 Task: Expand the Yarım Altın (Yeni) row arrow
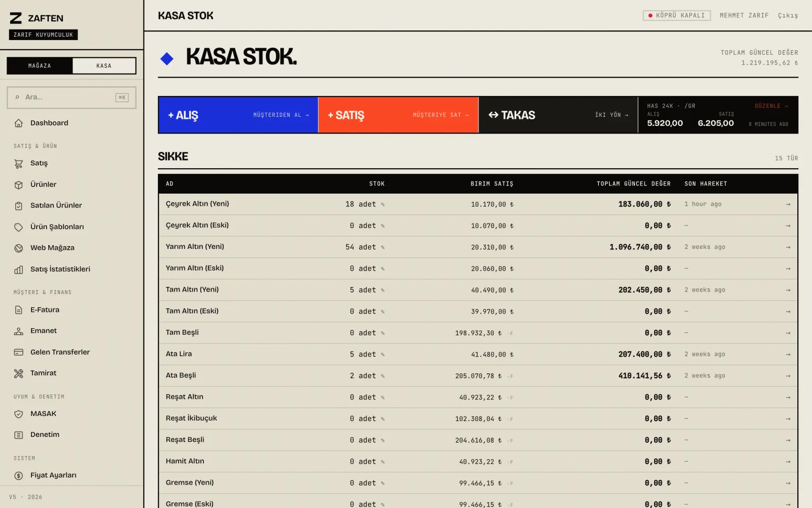[788, 247]
